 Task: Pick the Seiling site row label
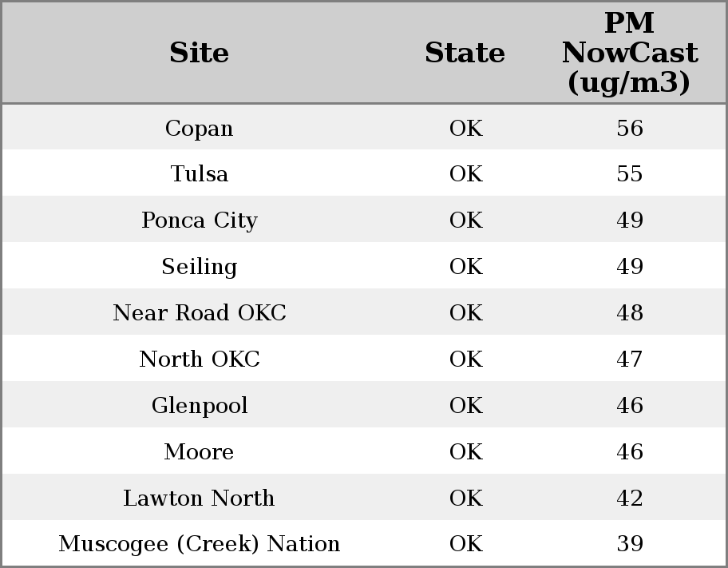click(x=199, y=267)
